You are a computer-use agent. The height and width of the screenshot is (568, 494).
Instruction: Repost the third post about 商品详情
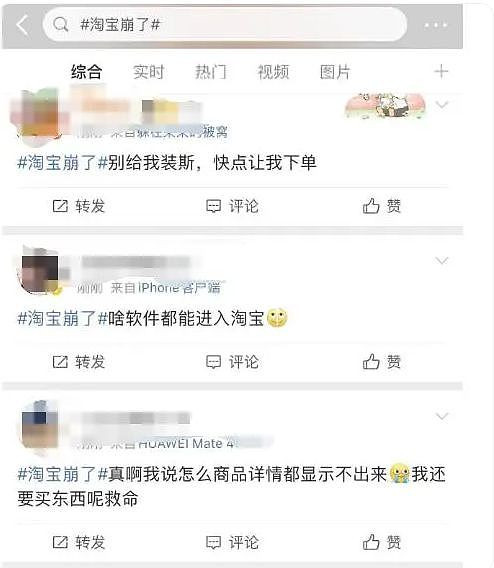79,542
